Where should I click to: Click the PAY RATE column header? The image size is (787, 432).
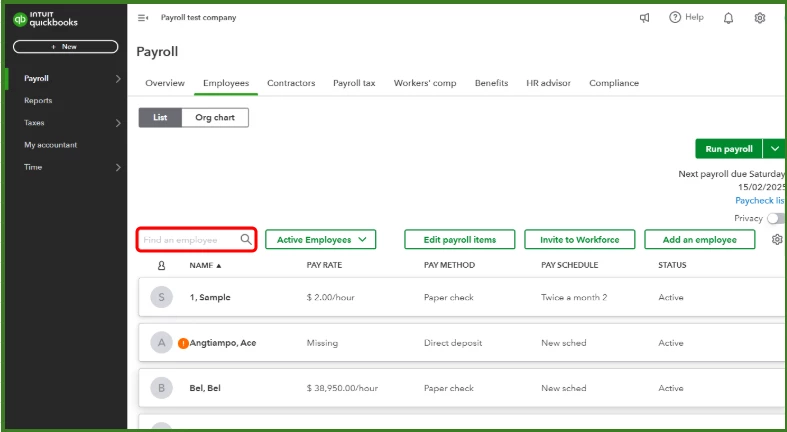(x=324, y=265)
